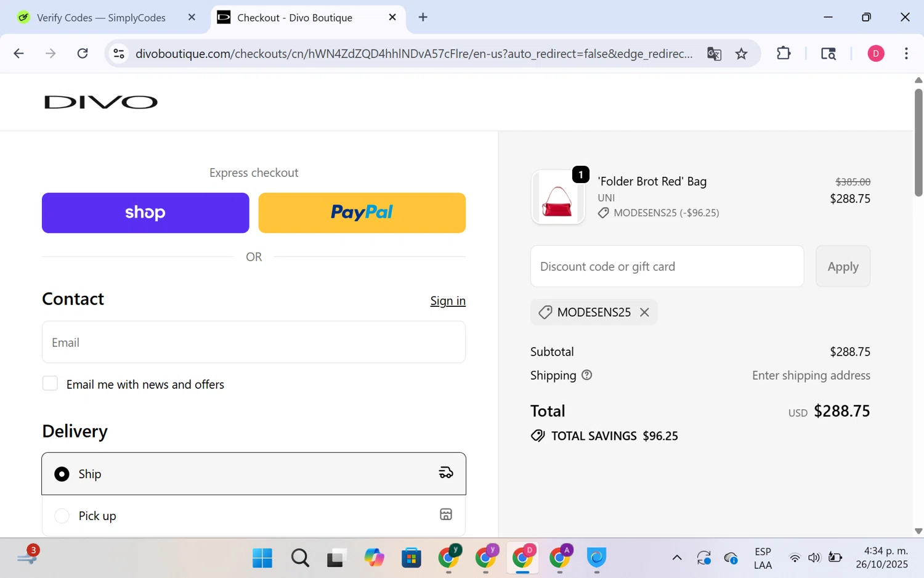Open Windows taskbar search

click(300, 558)
